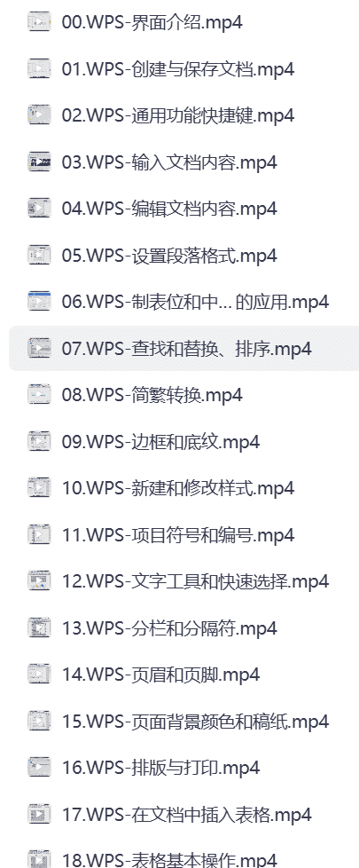Open the file 04.WPS-编辑文档内容.mp4
The image size is (359, 868).
click(169, 209)
